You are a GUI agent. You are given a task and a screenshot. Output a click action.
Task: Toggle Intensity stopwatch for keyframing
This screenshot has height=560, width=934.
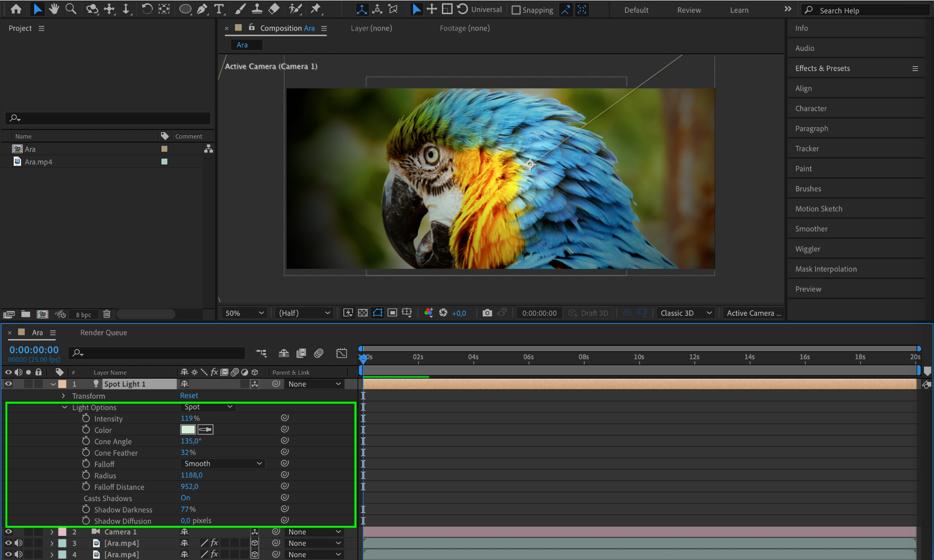tap(86, 418)
